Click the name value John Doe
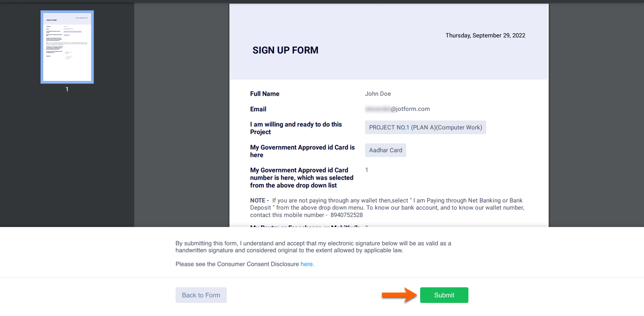 click(378, 94)
